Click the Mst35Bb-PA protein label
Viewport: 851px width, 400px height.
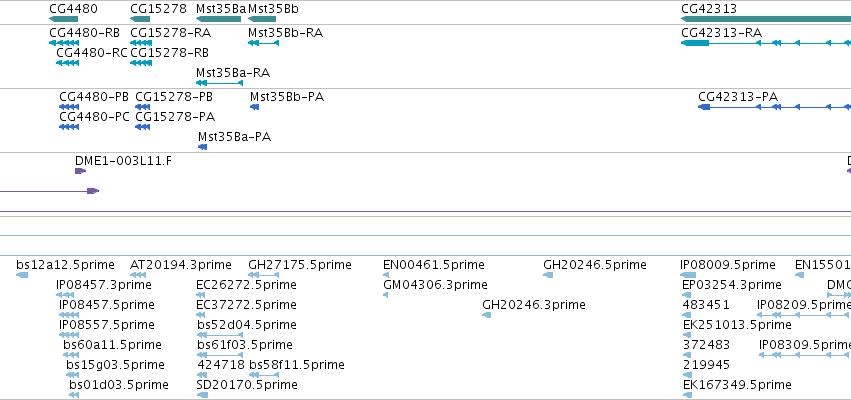point(287,97)
